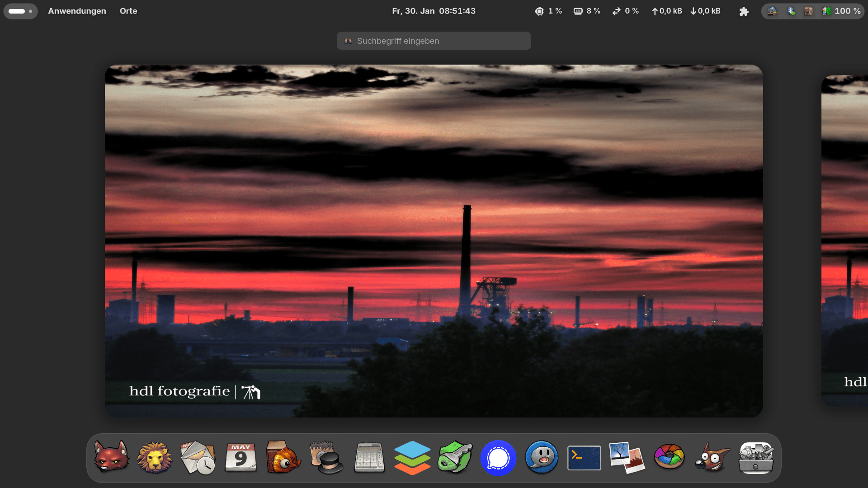Launch the lion icon application
This screenshot has height=488, width=868.
point(155,457)
